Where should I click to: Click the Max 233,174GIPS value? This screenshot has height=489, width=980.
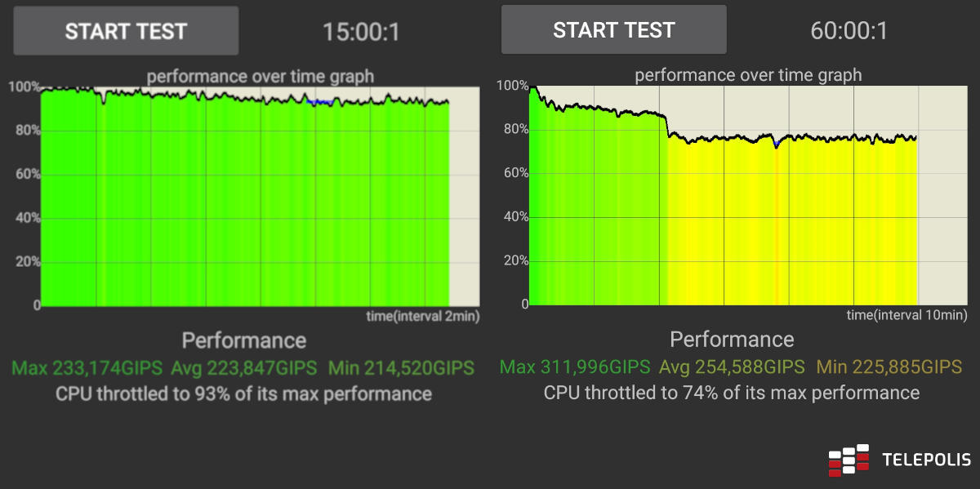click(x=87, y=368)
